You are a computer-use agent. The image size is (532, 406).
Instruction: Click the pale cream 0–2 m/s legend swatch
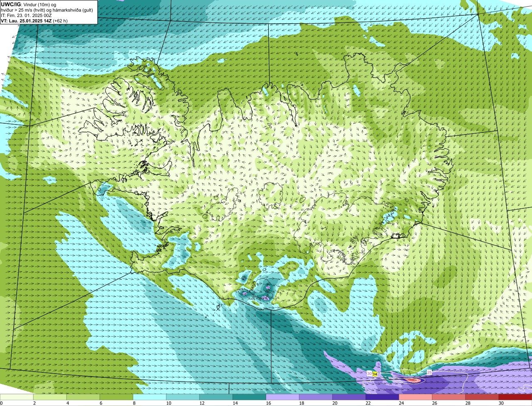pyautogui.click(x=17, y=397)
